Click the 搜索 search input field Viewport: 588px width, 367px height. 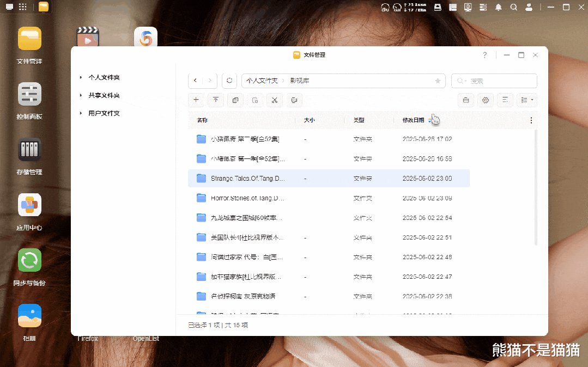(494, 81)
